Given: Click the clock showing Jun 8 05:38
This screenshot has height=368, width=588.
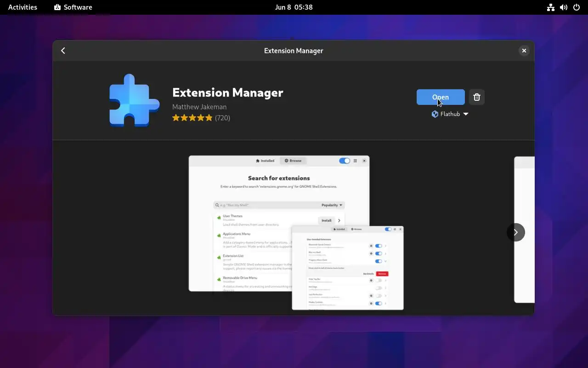Looking at the screenshot, I should pos(294,7).
